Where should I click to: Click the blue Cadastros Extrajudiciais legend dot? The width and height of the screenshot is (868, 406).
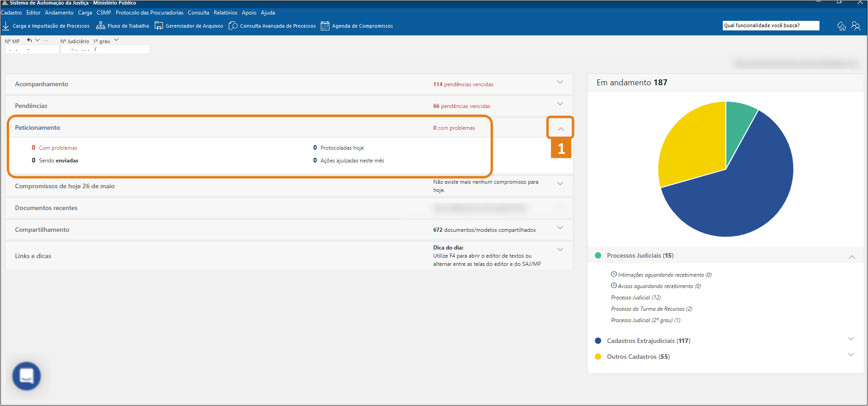pos(598,341)
